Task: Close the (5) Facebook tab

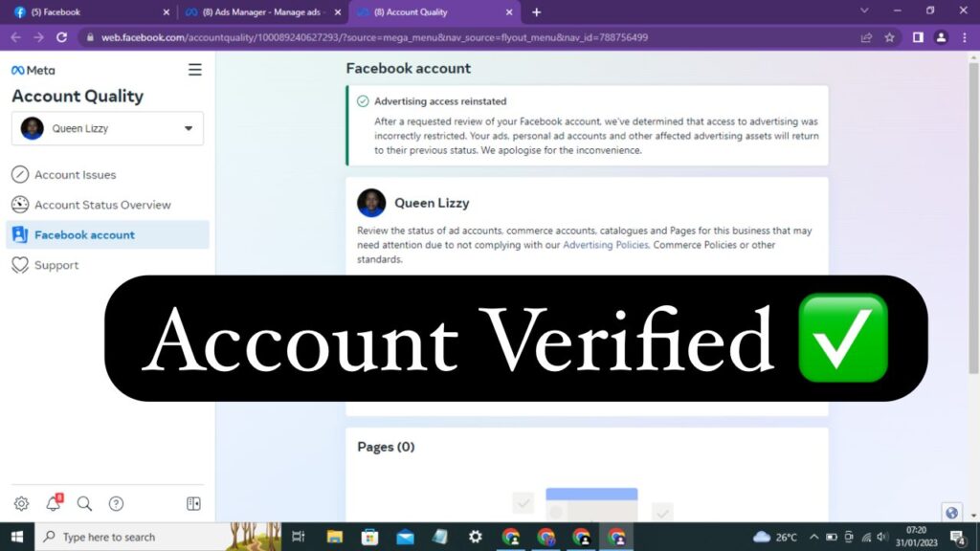Action: (167, 11)
